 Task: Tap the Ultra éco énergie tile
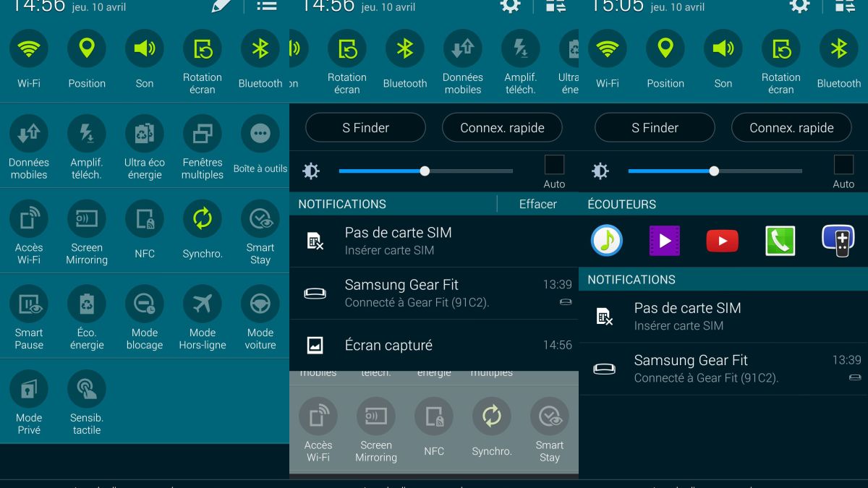(145, 134)
